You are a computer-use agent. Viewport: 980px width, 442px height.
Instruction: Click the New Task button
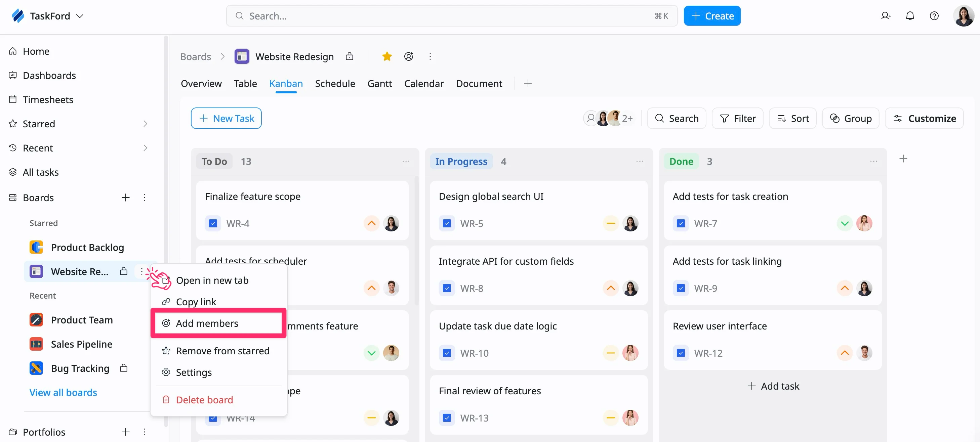[x=226, y=118]
